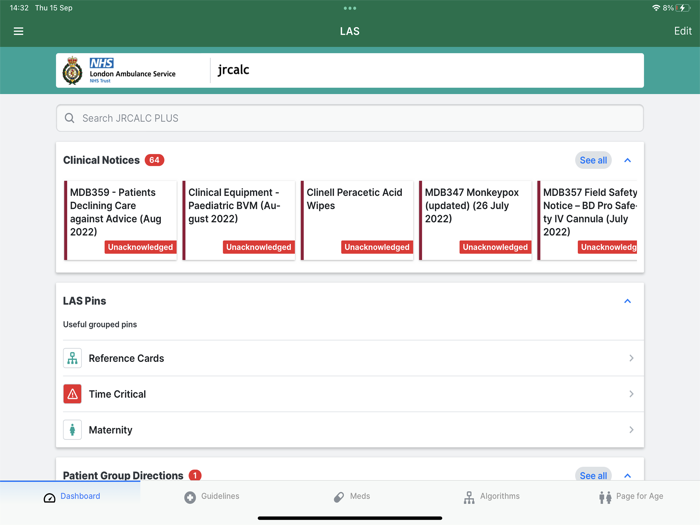This screenshot has height=525, width=700.
Task: Switch to the Meds tab
Action: (x=352, y=497)
